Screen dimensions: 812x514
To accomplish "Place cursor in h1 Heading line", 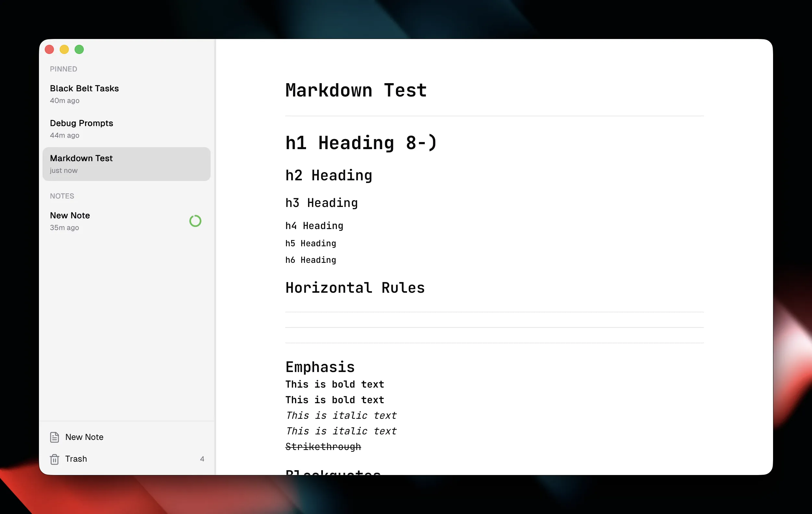I will 361,143.
